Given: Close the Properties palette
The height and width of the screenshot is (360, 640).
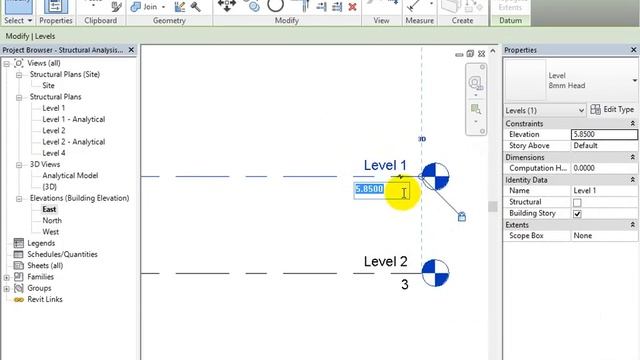Looking at the screenshot, I should coord(633,50).
